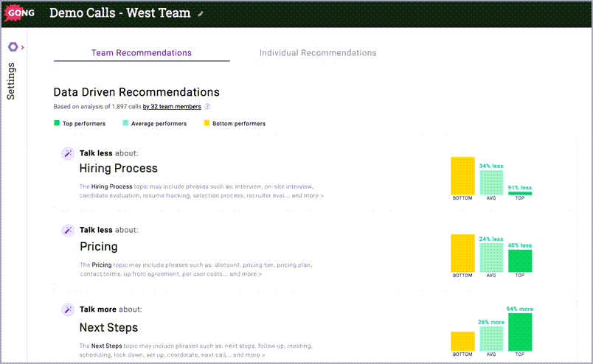Expand 'and more' under Next Steps
The image size is (593, 364).
249,355
